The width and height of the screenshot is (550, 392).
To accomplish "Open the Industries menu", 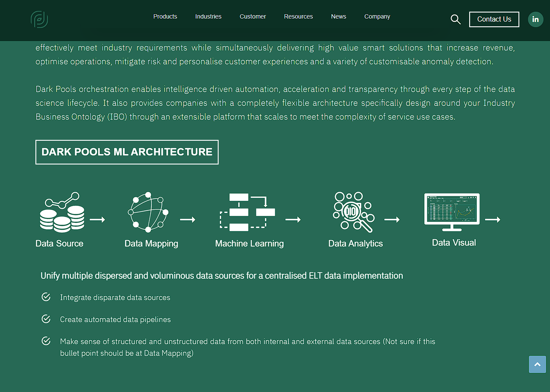I will tap(208, 16).
